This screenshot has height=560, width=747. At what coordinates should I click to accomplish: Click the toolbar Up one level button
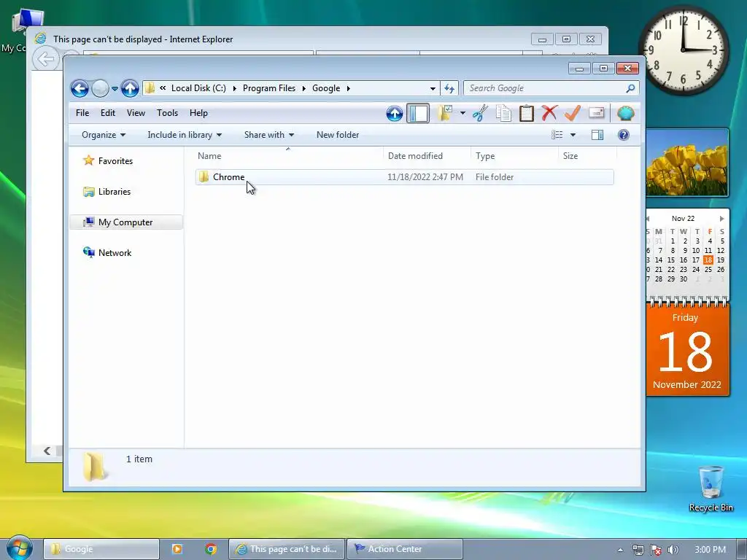(x=395, y=113)
